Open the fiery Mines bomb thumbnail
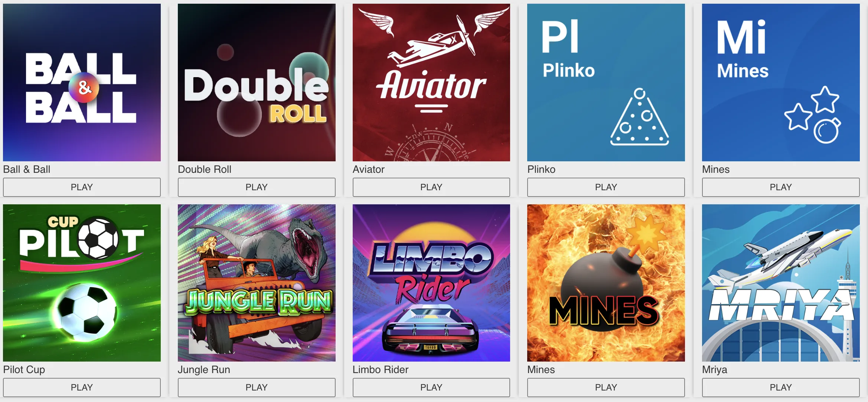Viewport: 868px width, 402px height. tap(606, 283)
